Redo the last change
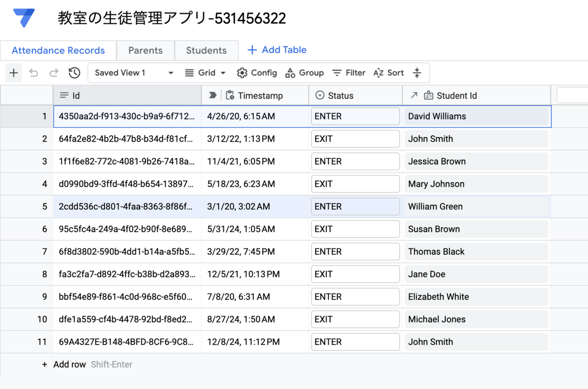Viewport: 588px width, 389px height. pyautogui.click(x=53, y=73)
